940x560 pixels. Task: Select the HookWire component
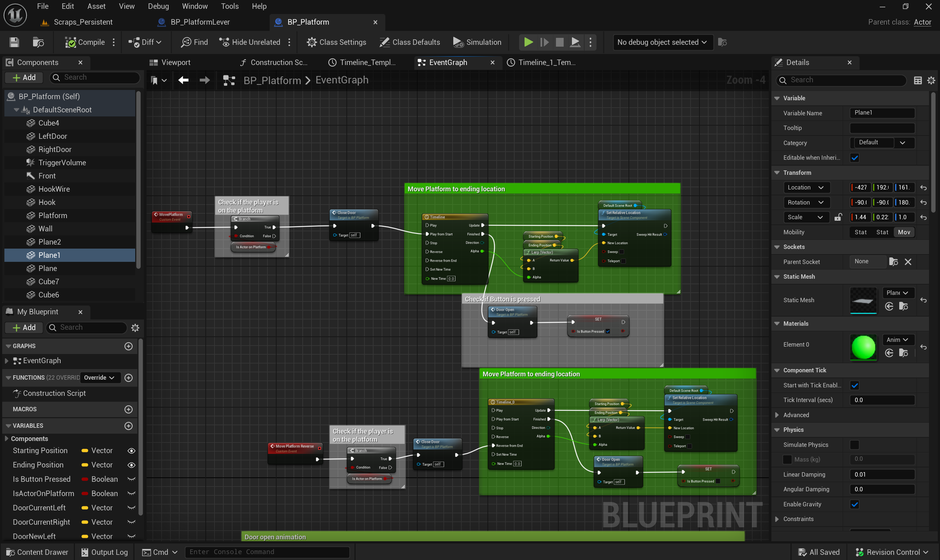[x=54, y=189]
